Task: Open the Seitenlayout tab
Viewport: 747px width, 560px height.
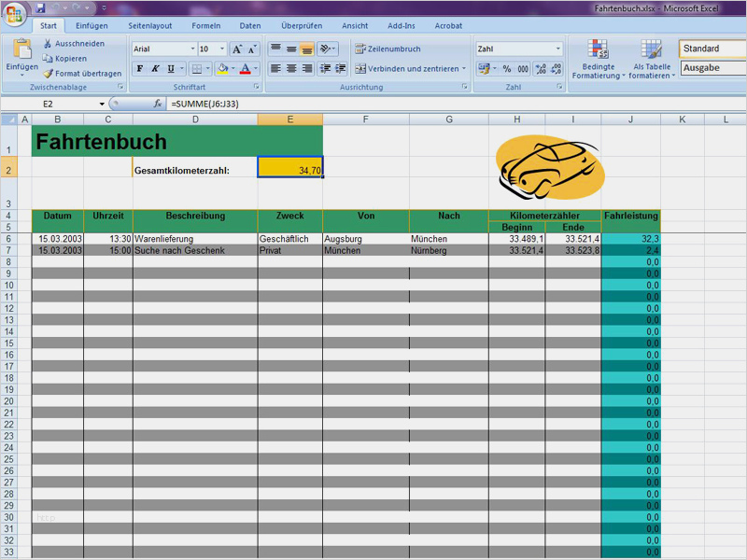Action: click(149, 26)
